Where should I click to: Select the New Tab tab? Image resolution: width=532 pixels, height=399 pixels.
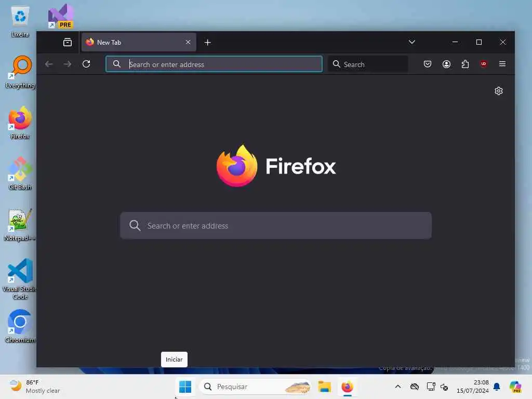[x=138, y=43]
